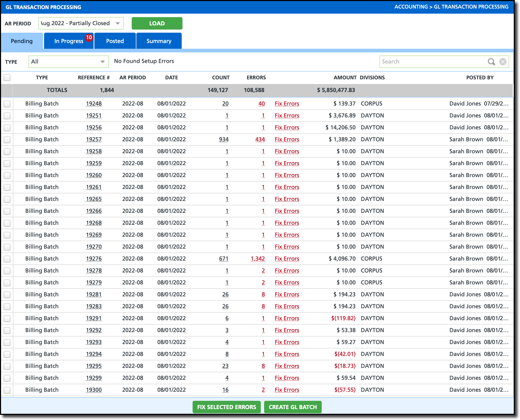Open the Type filter dropdown arrow

(103, 62)
